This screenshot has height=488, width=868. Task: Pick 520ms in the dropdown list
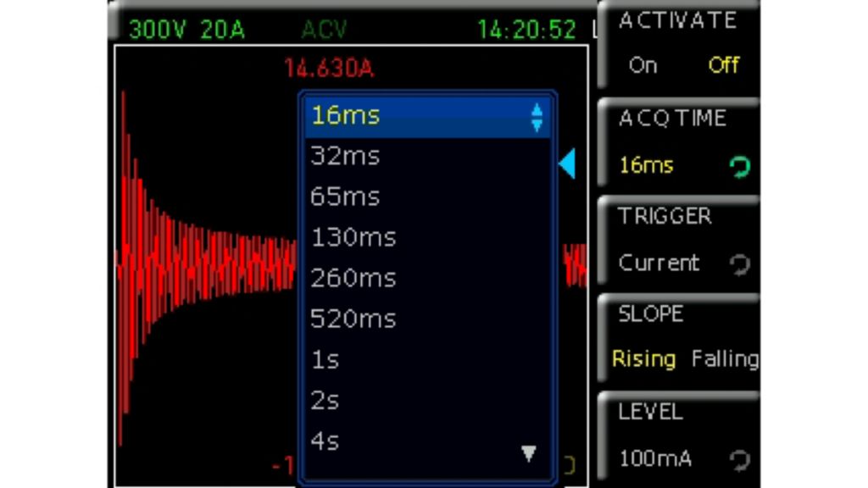(353, 319)
